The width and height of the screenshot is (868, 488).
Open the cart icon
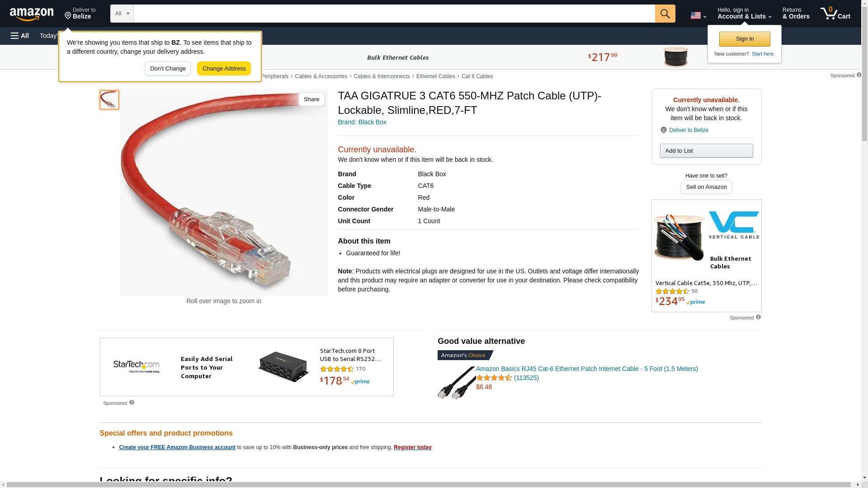click(x=835, y=14)
